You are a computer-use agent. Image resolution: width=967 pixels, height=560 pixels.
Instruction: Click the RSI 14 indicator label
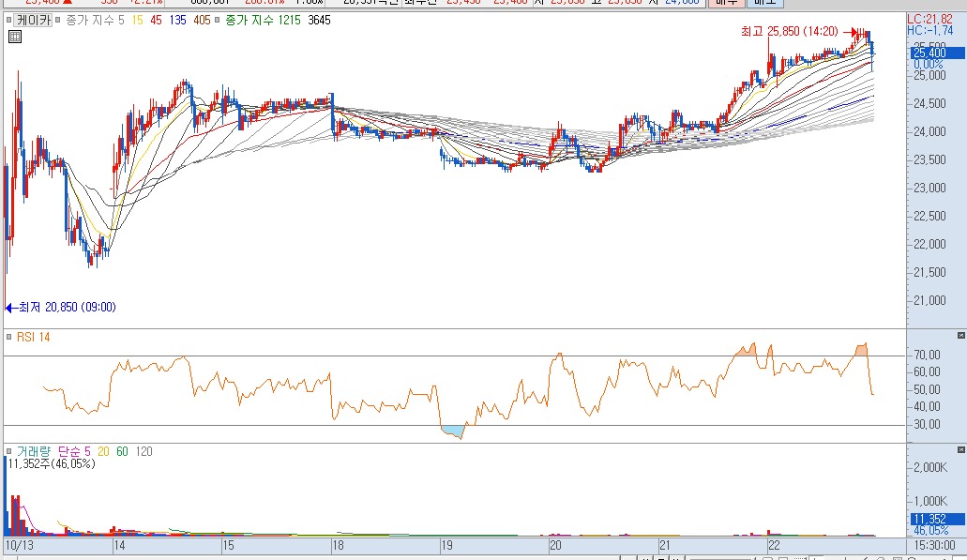point(34,337)
